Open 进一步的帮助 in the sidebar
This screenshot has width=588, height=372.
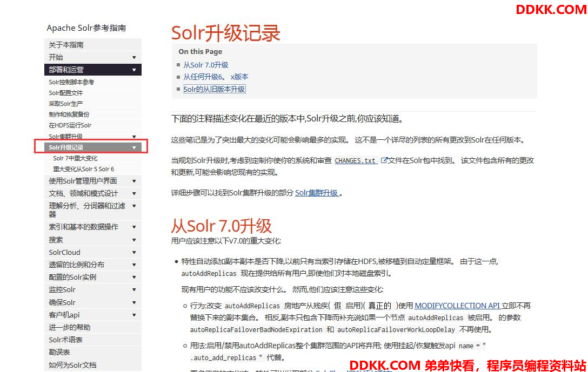[93, 327]
